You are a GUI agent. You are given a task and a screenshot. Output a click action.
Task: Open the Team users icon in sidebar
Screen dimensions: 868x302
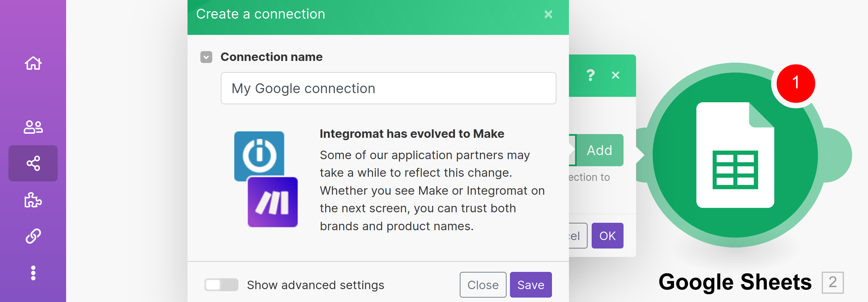tap(33, 127)
